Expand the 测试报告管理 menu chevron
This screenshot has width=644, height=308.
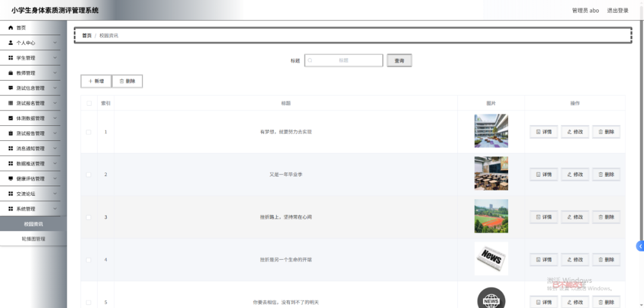pyautogui.click(x=55, y=133)
